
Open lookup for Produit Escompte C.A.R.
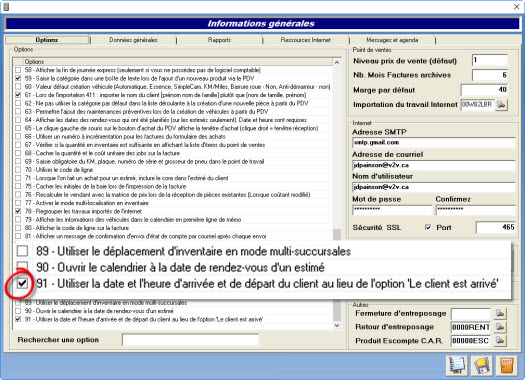pos(500,340)
